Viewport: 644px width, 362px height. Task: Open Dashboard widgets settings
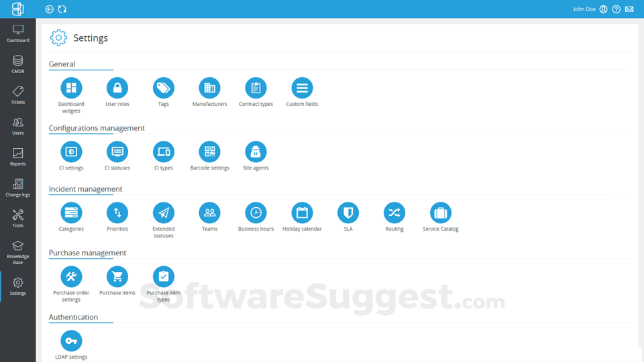[71, 88]
